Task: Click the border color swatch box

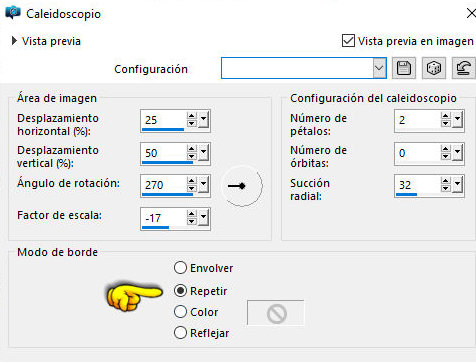Action: [275, 313]
